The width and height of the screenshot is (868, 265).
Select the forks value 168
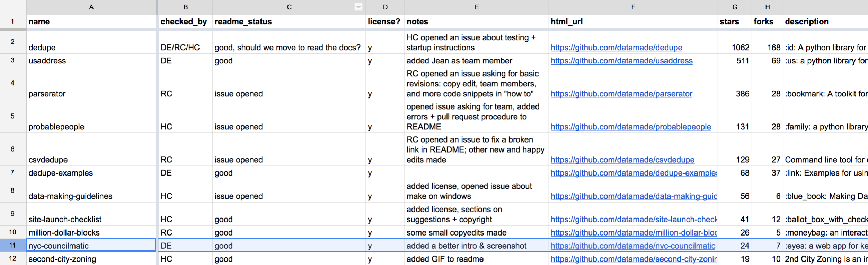pyautogui.click(x=767, y=42)
